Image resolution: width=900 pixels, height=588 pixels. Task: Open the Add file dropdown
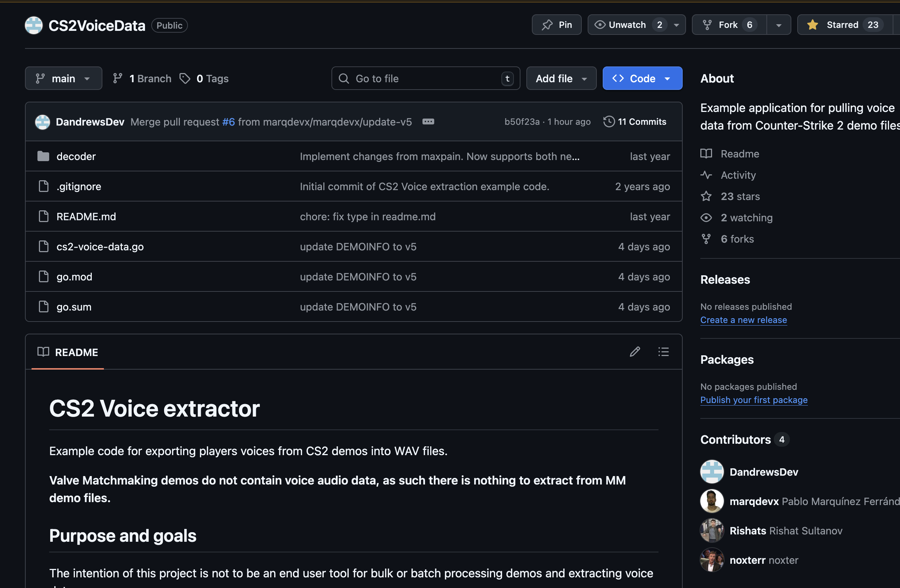[561, 79]
